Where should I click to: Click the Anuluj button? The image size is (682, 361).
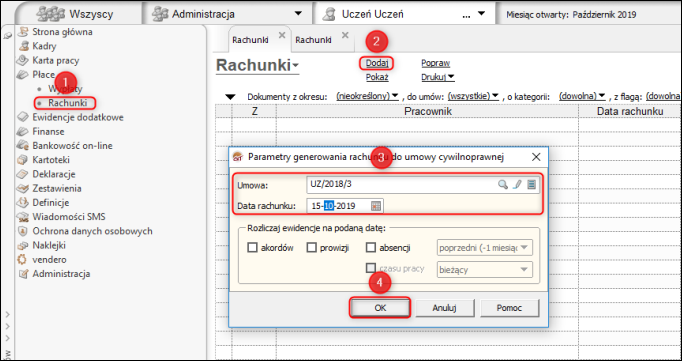[x=445, y=308]
